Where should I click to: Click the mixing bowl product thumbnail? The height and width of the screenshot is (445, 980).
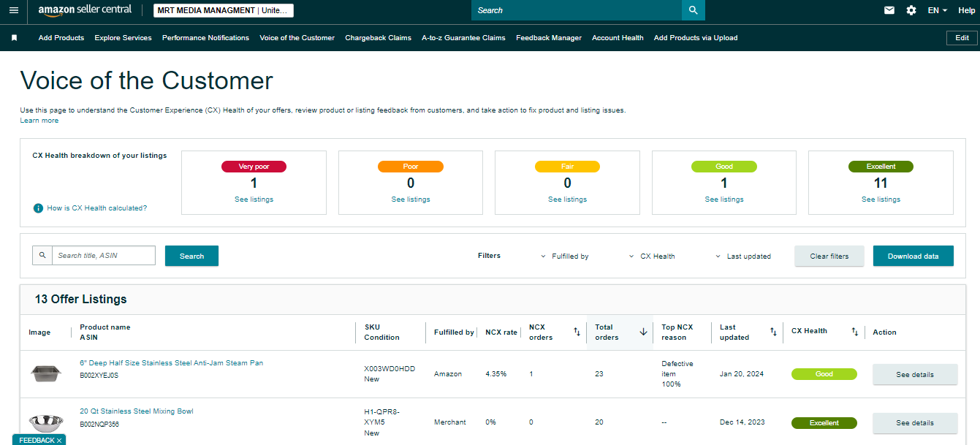pos(45,422)
